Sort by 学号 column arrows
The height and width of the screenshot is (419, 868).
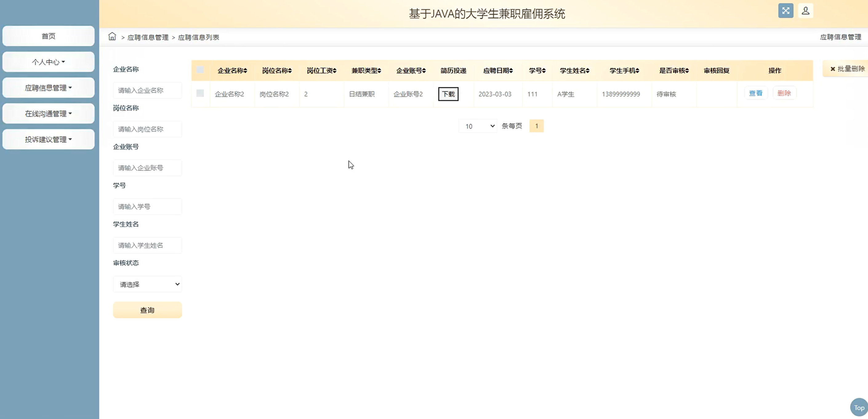coord(544,71)
